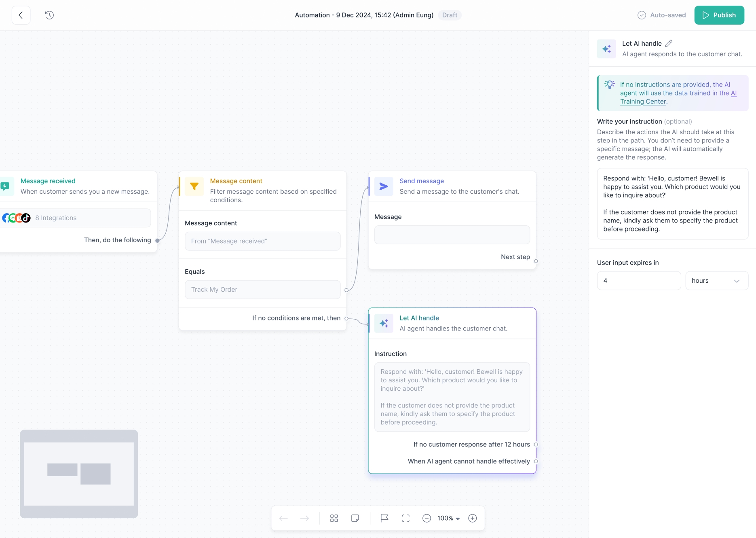
Task: Click the flag icon in toolbar
Action: (384, 518)
